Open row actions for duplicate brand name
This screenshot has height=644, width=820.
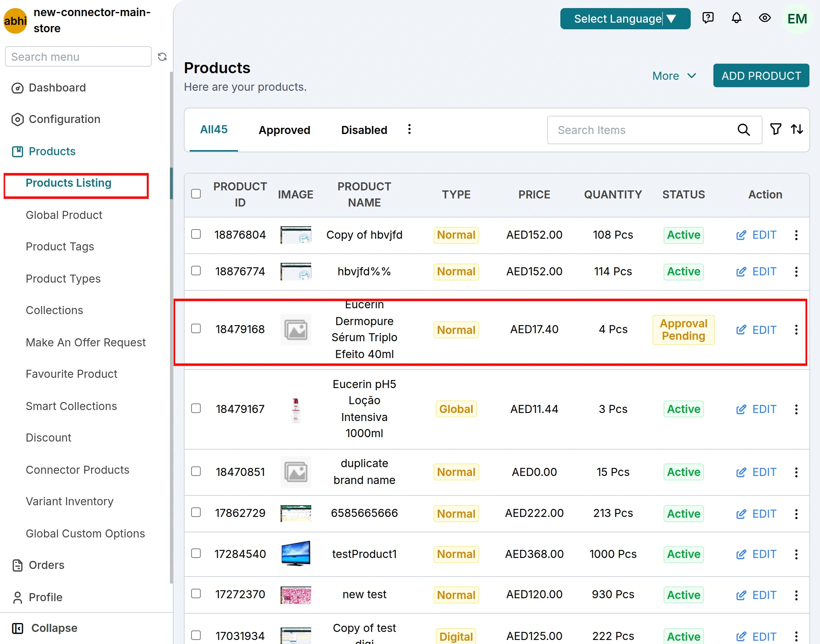click(796, 472)
